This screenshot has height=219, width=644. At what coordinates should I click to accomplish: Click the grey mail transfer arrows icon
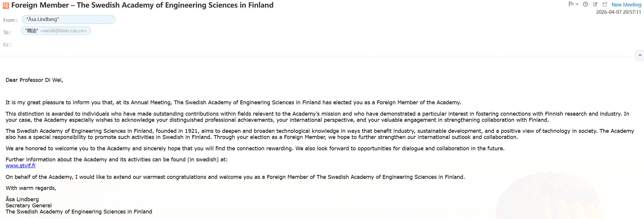pos(595,4)
